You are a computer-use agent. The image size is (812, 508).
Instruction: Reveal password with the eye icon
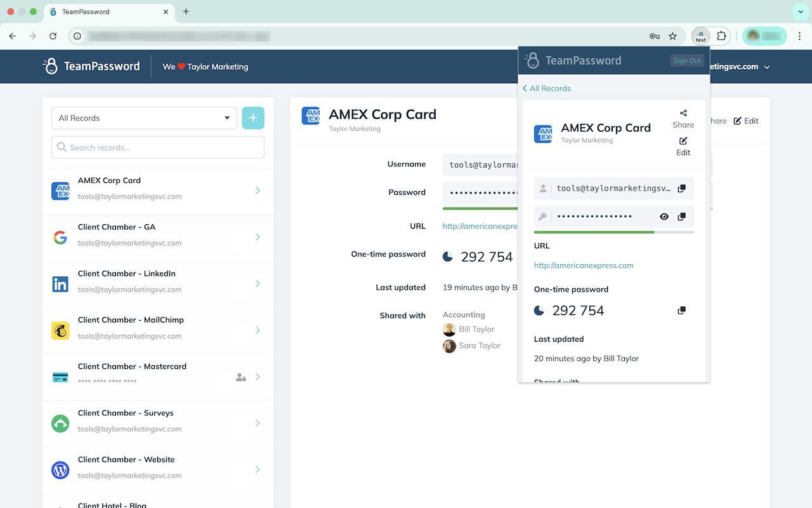click(664, 217)
